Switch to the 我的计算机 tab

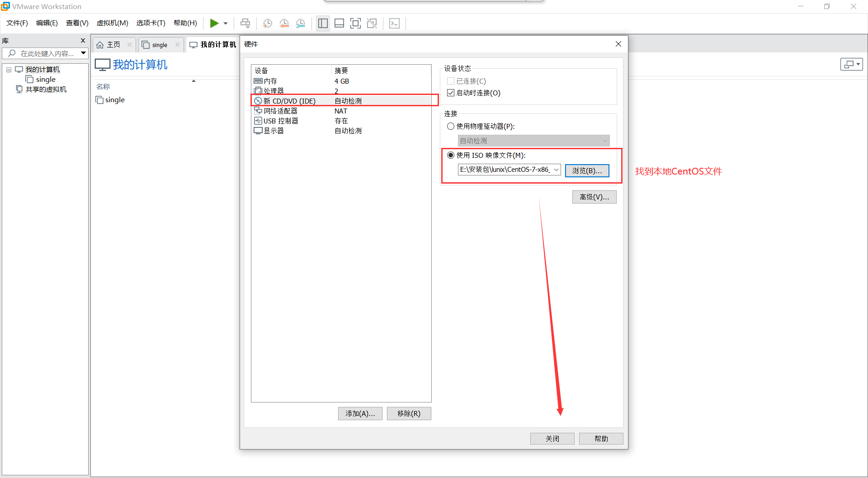click(x=213, y=44)
